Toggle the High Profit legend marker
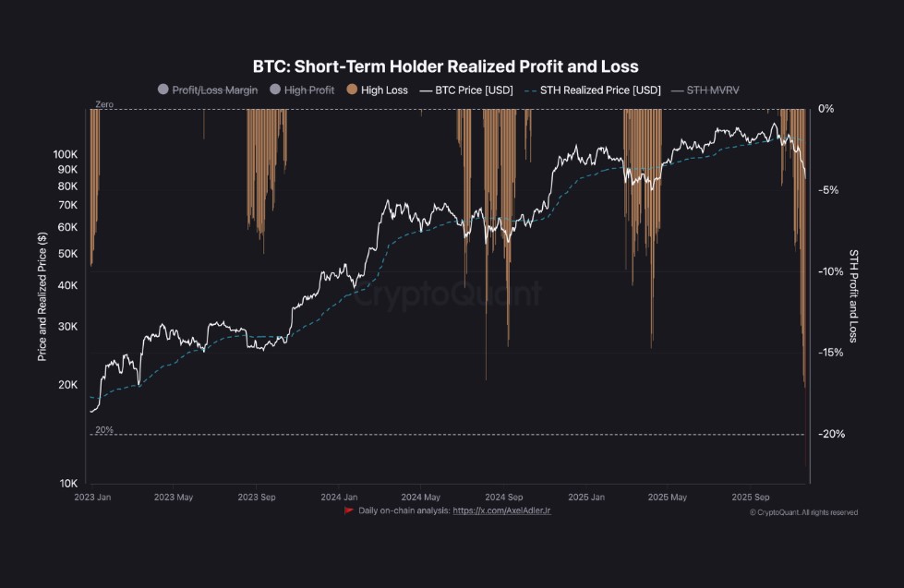 point(275,90)
